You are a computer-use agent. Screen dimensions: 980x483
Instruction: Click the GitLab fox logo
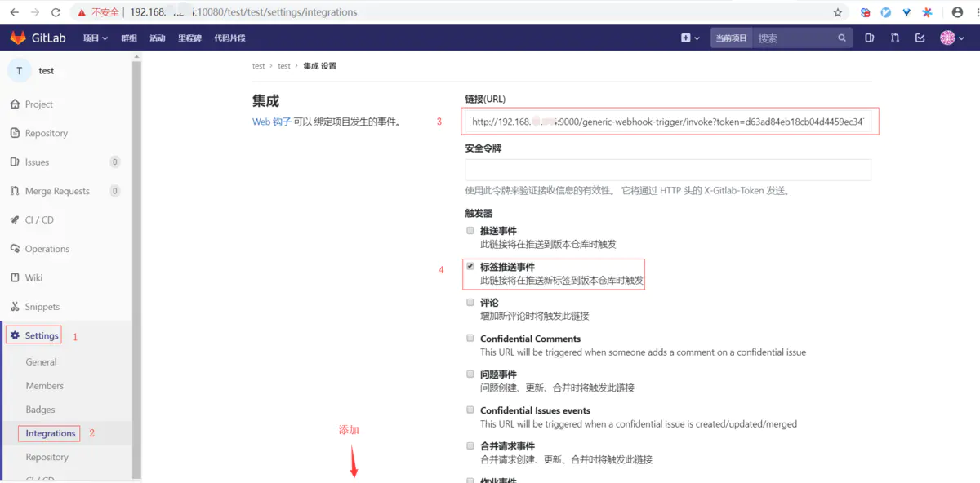[x=17, y=38]
